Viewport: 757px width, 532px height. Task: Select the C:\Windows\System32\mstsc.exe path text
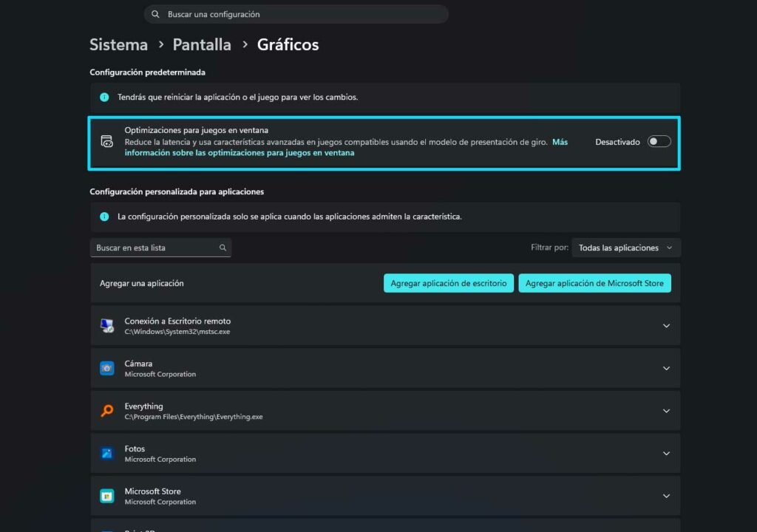177,332
